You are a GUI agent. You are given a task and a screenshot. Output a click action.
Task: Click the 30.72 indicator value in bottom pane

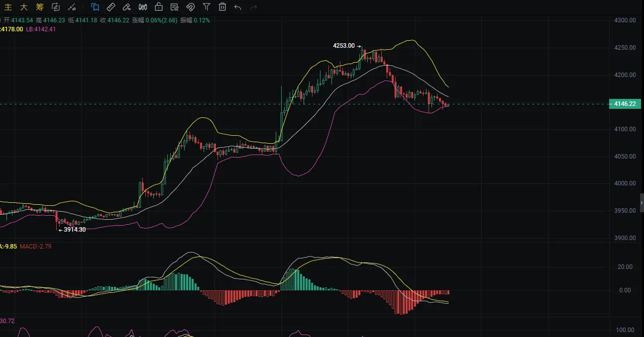tap(8, 321)
